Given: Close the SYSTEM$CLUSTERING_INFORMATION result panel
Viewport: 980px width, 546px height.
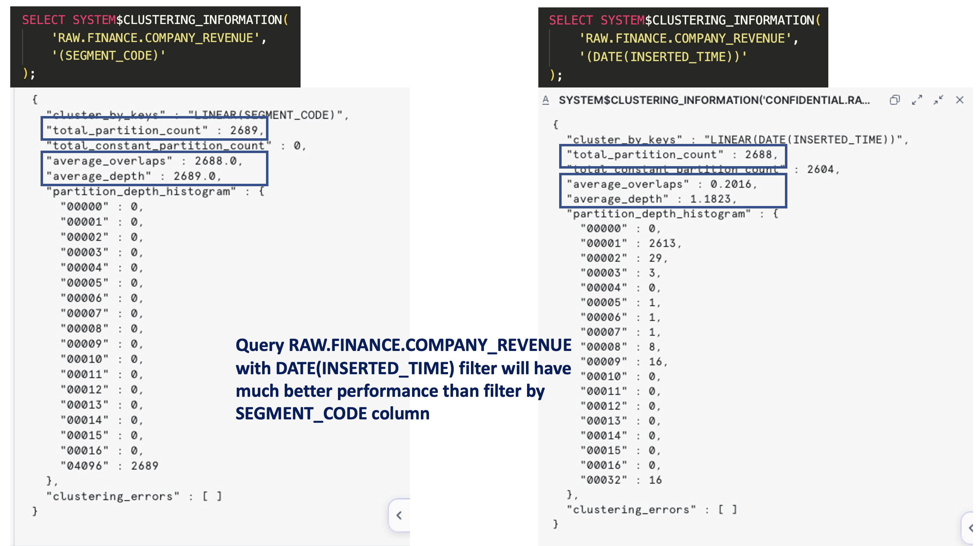Looking at the screenshot, I should tap(960, 100).
